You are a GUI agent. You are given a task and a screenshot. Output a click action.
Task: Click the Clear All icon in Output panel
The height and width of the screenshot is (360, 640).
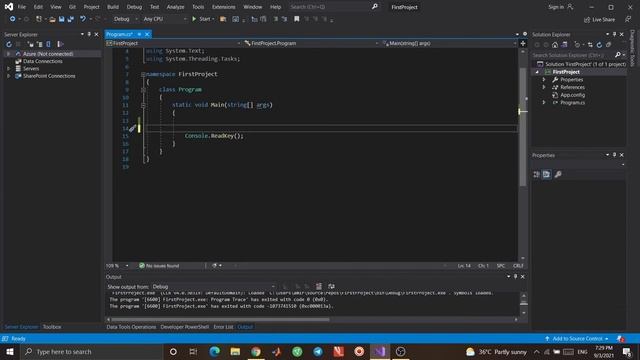point(319,287)
